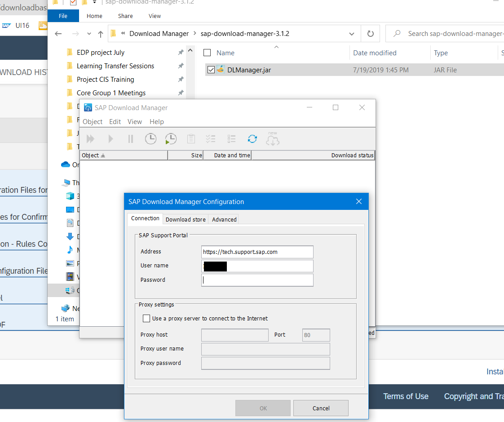The height and width of the screenshot is (422, 504).
Task: Select the Connection tab
Action: 145,218
